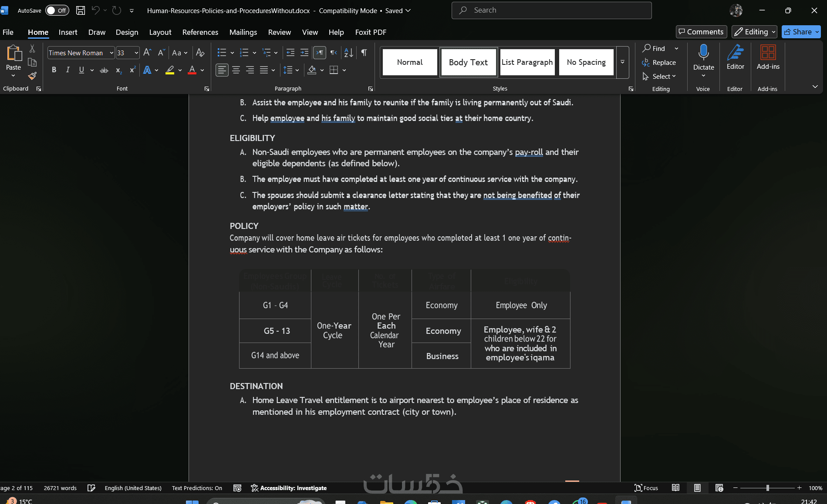Click the Search box in title bar
This screenshot has width=827, height=504.
pyautogui.click(x=552, y=10)
